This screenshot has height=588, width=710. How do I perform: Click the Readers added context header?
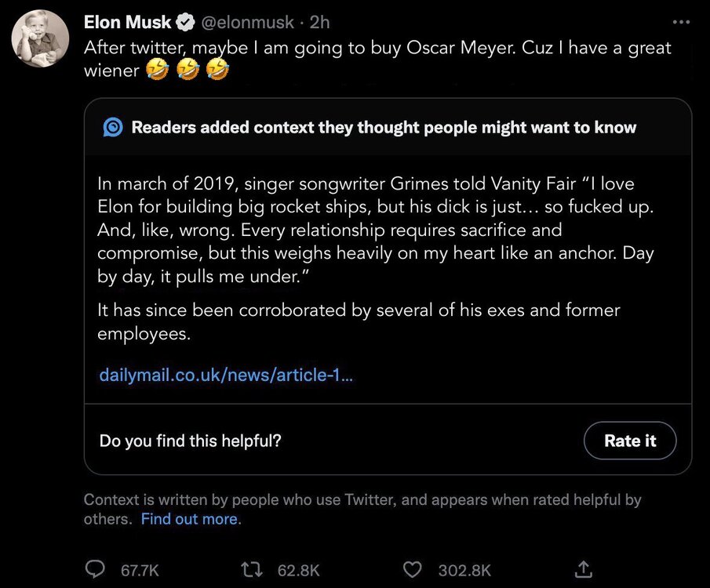click(x=384, y=128)
